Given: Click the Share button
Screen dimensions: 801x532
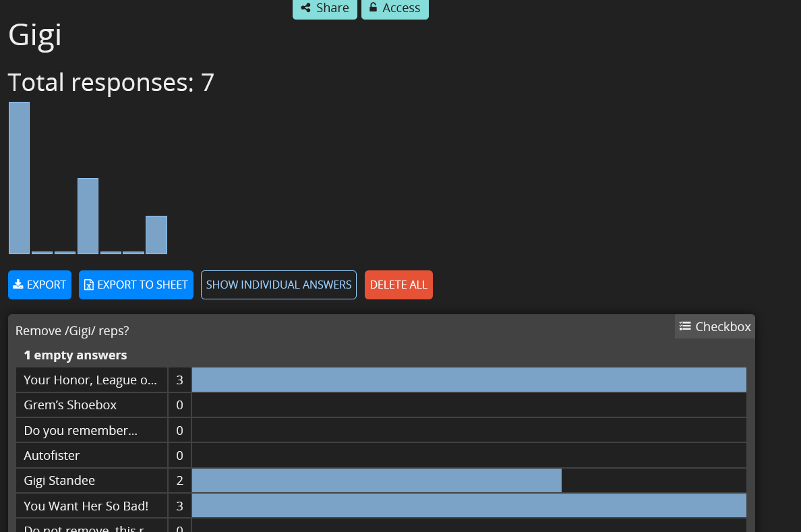Looking at the screenshot, I should 325,8.
